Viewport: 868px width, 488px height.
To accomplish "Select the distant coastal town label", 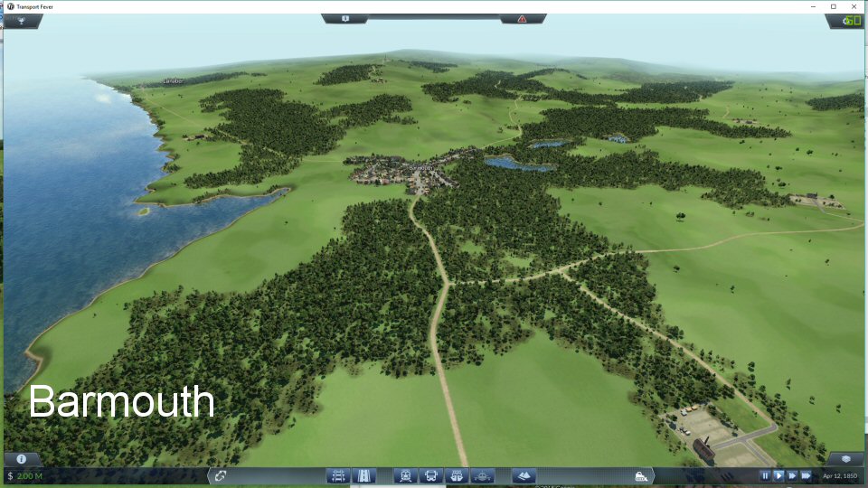I will [173, 81].
